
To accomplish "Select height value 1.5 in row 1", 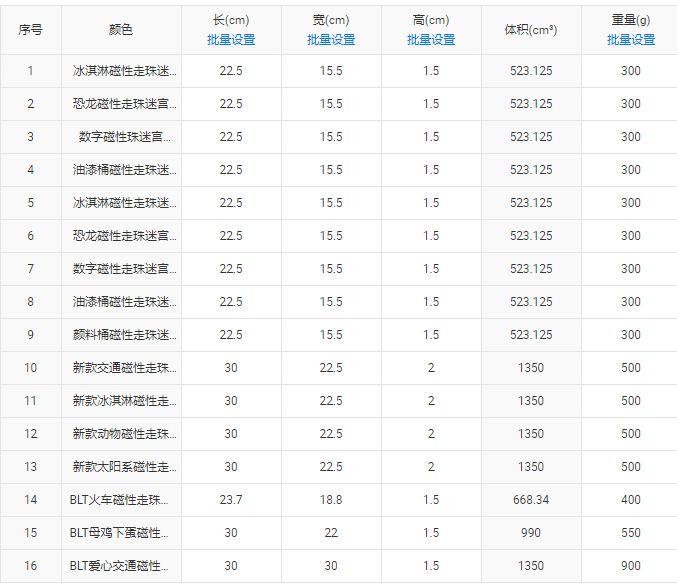I will coord(431,71).
